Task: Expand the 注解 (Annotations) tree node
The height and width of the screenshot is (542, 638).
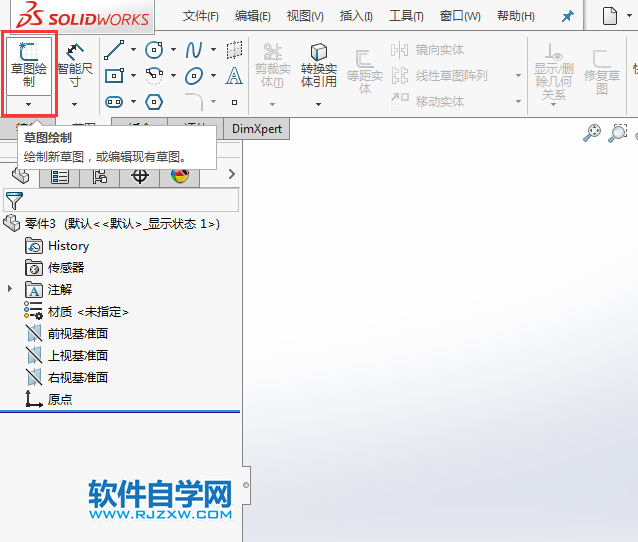Action: (11, 290)
